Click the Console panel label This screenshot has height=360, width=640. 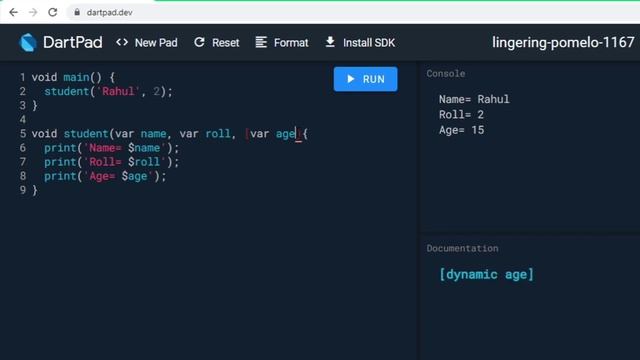tap(446, 73)
